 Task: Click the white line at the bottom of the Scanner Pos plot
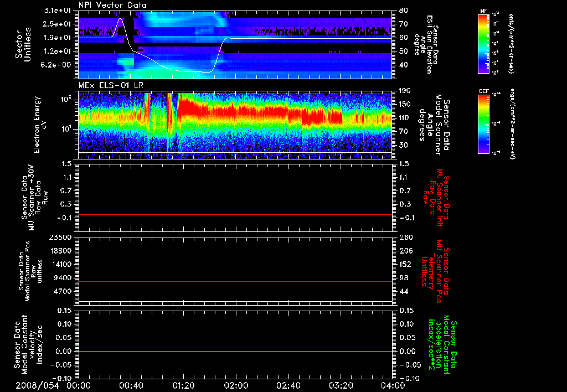tap(235, 301)
